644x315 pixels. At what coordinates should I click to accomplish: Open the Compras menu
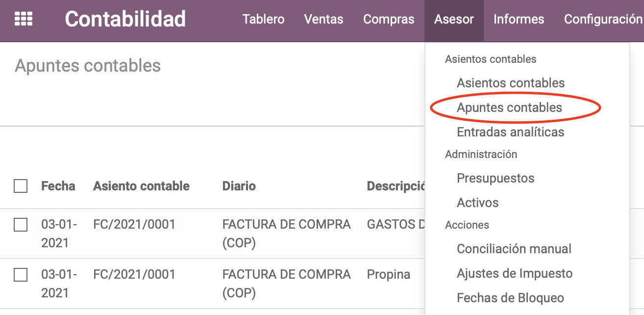[x=389, y=20]
